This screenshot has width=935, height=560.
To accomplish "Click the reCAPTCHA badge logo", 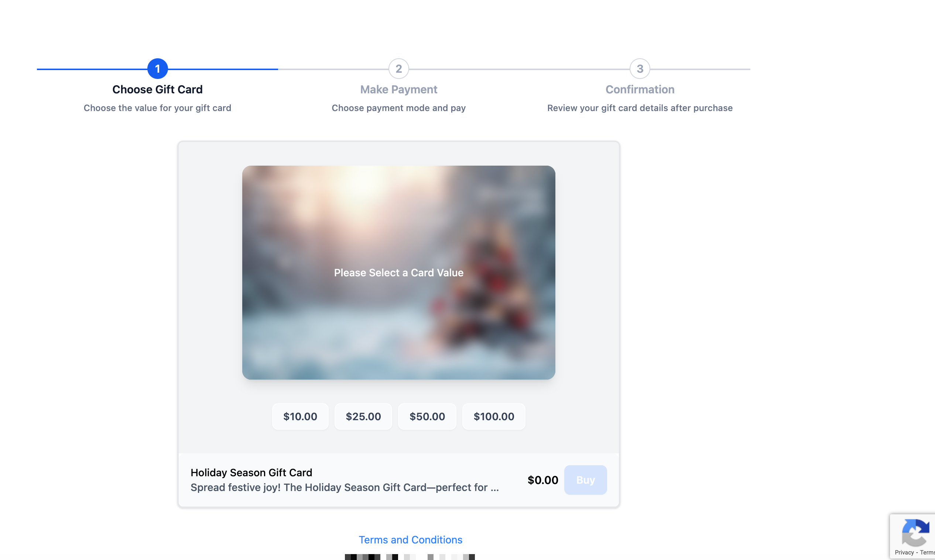I will [915, 533].
